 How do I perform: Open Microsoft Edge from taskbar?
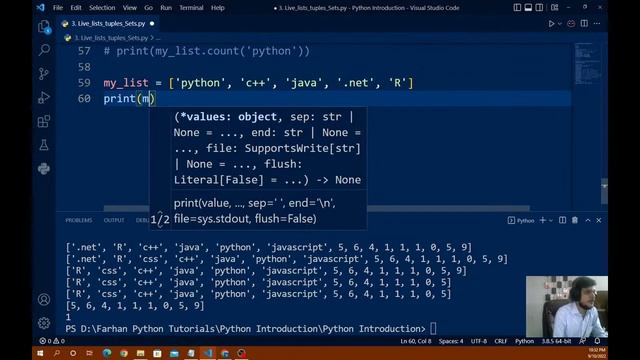click(107, 353)
